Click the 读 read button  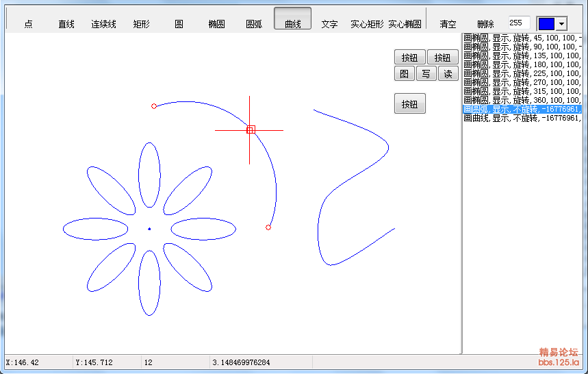pyautogui.click(x=448, y=73)
